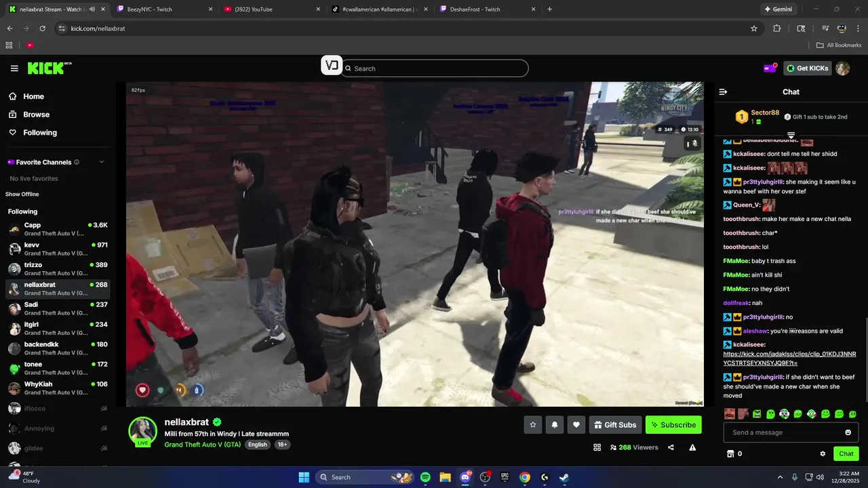
Task: Switch to the BeezyNYC - Twitch tab
Action: [x=165, y=9]
